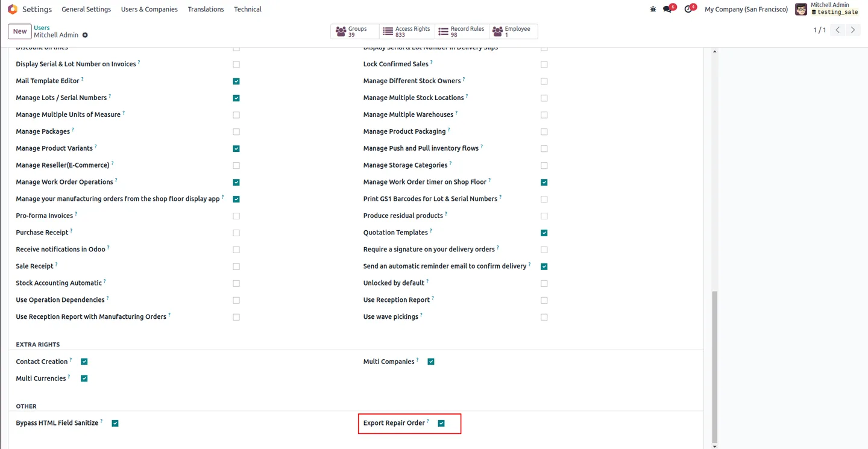Go to next record arrow
This screenshot has height=449, width=868.
coord(853,30)
